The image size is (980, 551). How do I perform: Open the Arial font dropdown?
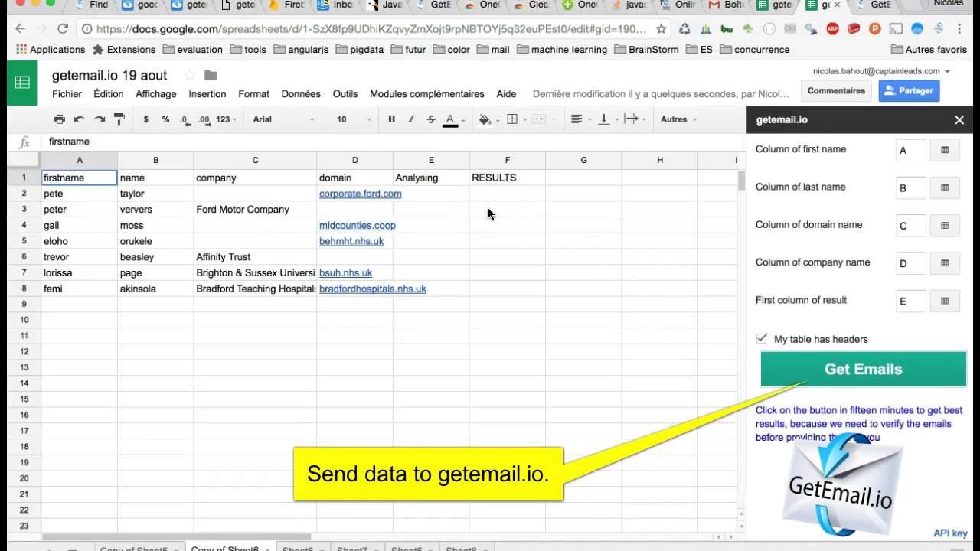[x=283, y=119]
